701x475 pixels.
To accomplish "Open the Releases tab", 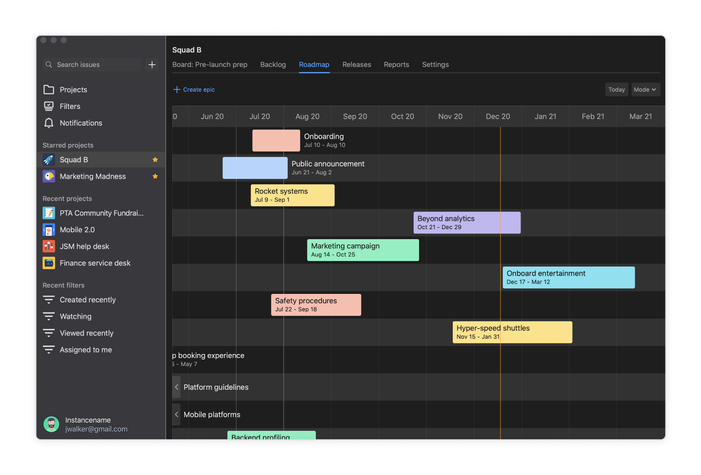I will [357, 65].
